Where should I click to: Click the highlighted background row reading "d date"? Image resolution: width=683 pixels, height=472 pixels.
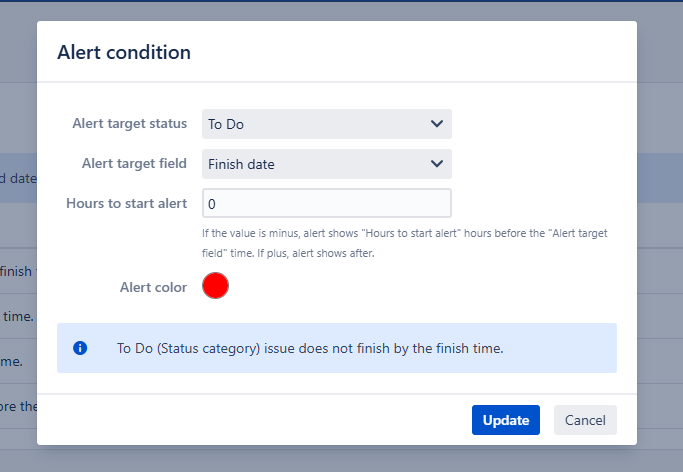click(x=18, y=179)
